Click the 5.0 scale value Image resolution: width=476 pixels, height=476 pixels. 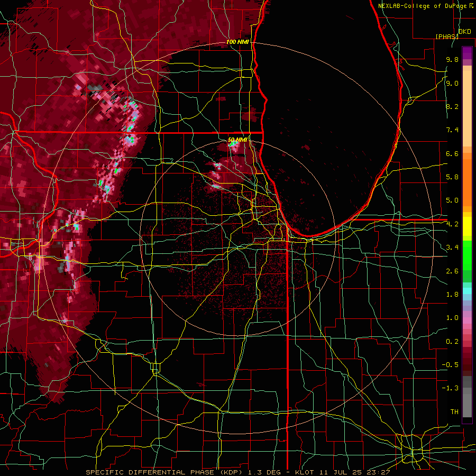point(452,200)
